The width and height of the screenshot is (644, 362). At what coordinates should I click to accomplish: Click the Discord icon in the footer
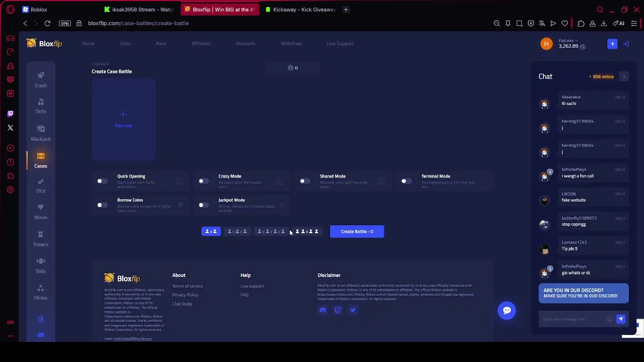click(x=323, y=310)
